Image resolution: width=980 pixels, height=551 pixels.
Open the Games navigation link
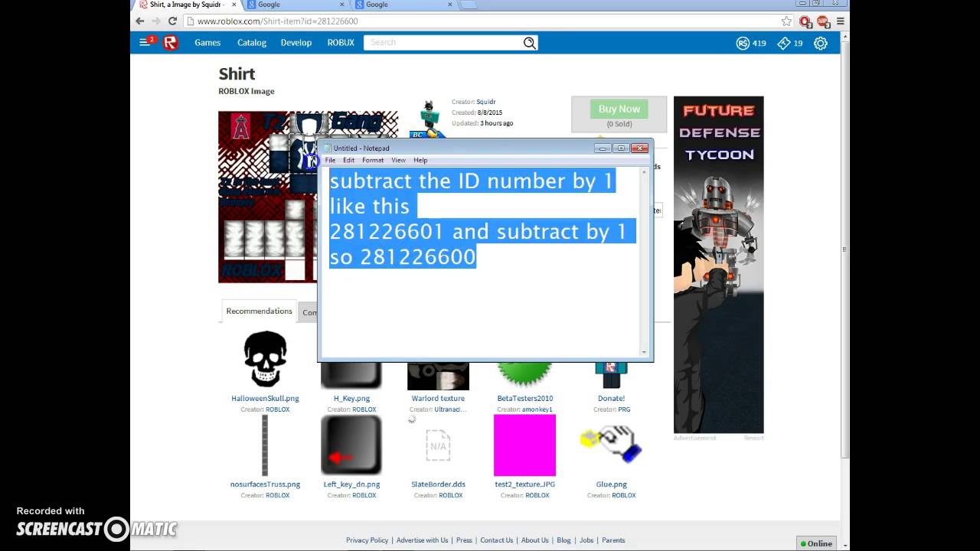[207, 43]
